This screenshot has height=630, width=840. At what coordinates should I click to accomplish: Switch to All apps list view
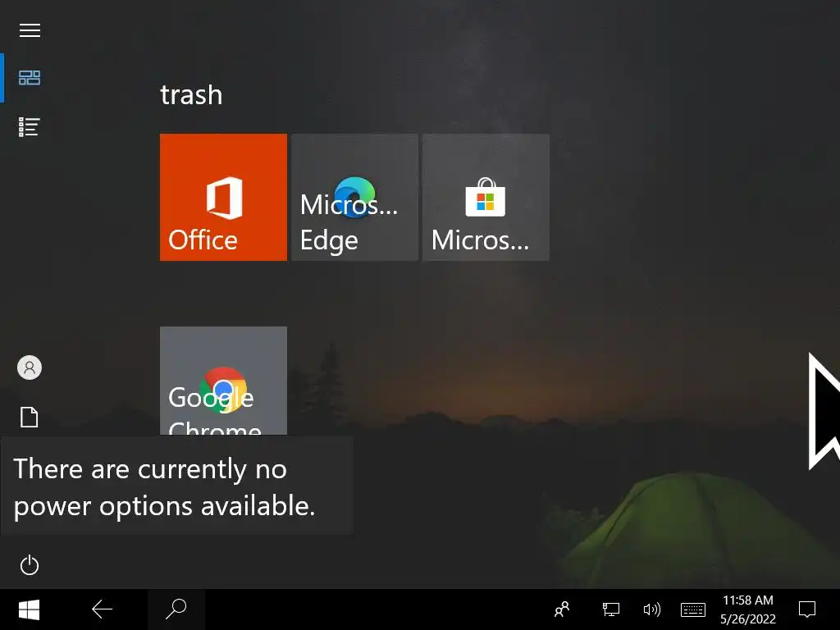[29, 127]
